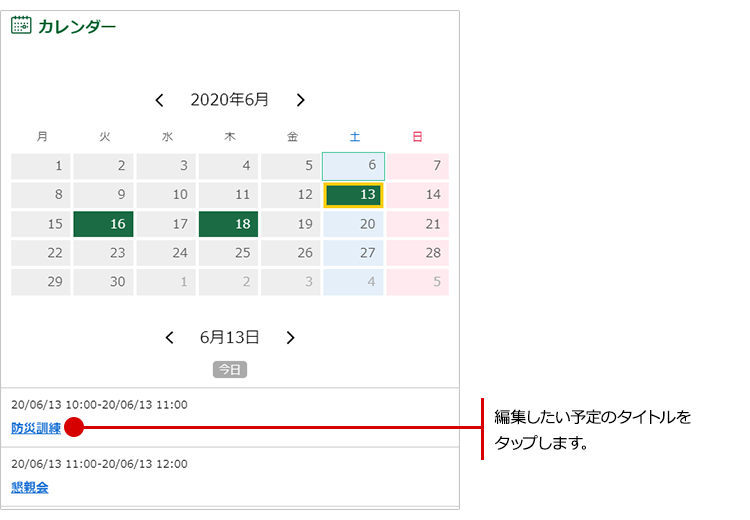Show previous day before 6月13日
The image size is (750, 520).
[x=169, y=338]
